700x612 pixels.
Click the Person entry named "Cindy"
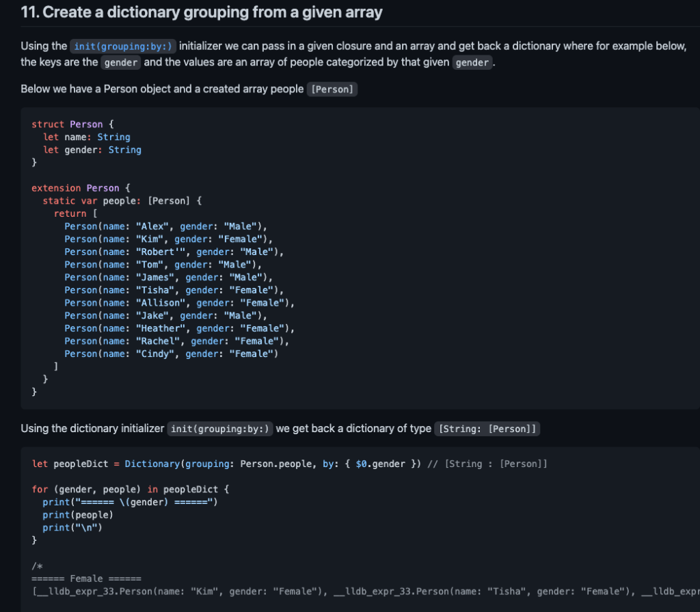tap(171, 354)
